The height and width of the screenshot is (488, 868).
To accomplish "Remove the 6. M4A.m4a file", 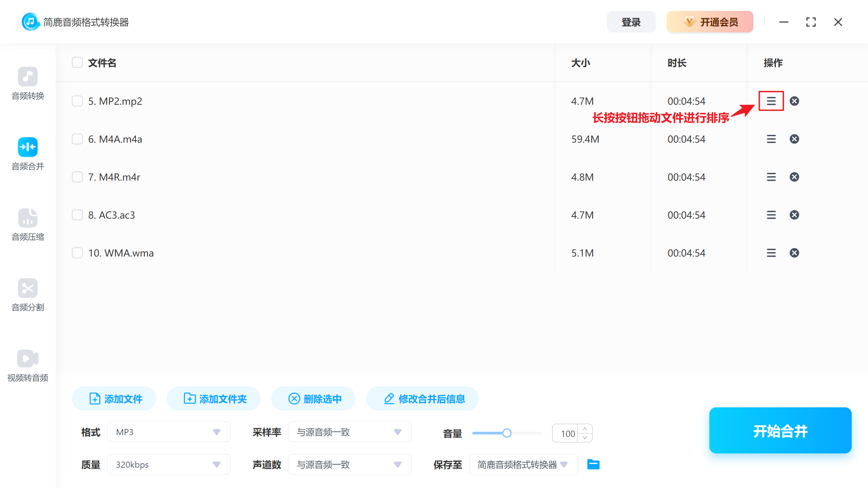I will tap(794, 139).
